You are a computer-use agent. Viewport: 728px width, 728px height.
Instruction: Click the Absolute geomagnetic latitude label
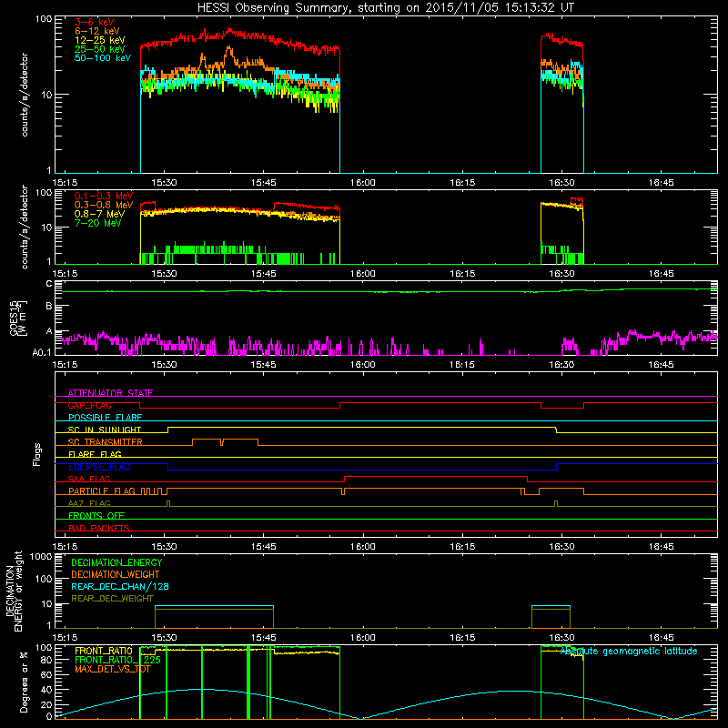pos(629,651)
